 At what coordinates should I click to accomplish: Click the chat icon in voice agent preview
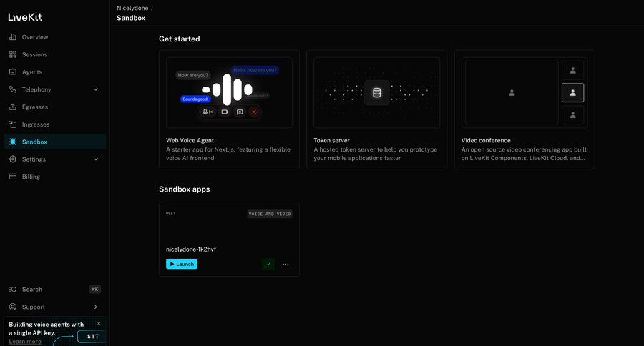click(x=240, y=112)
